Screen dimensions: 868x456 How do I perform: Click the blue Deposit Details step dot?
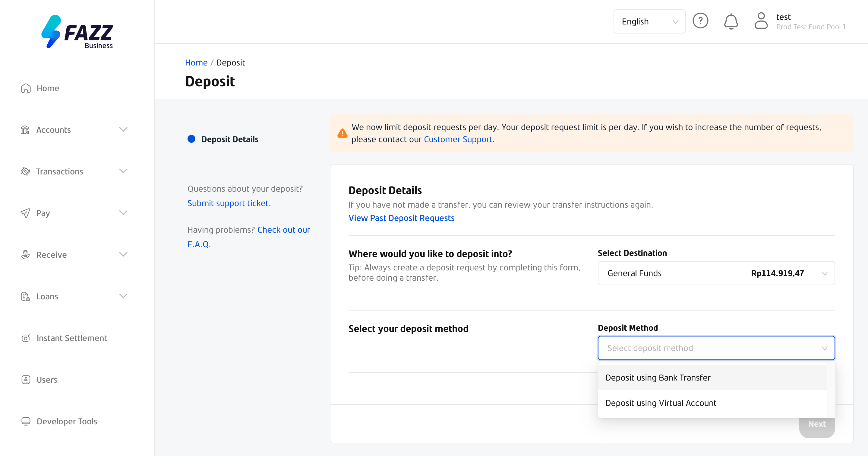point(191,139)
